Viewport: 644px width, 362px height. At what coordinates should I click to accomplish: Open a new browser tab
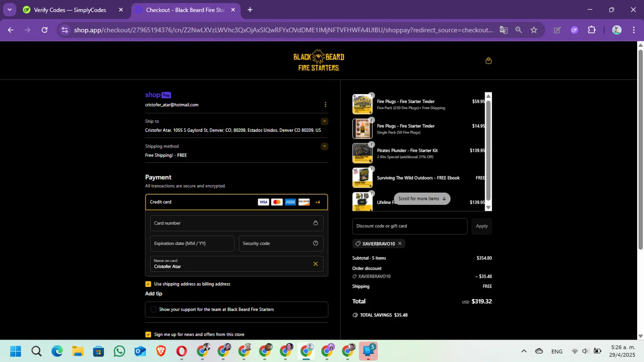pyautogui.click(x=250, y=10)
